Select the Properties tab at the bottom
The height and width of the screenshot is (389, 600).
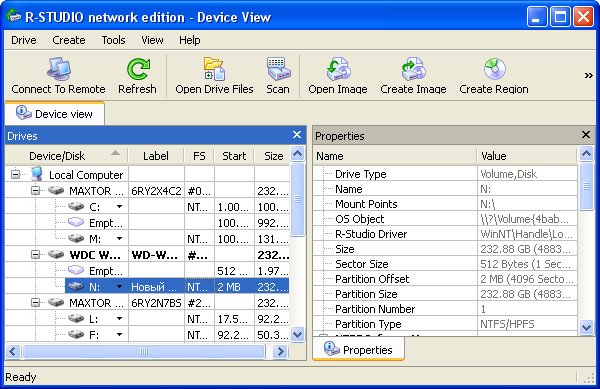click(x=359, y=350)
